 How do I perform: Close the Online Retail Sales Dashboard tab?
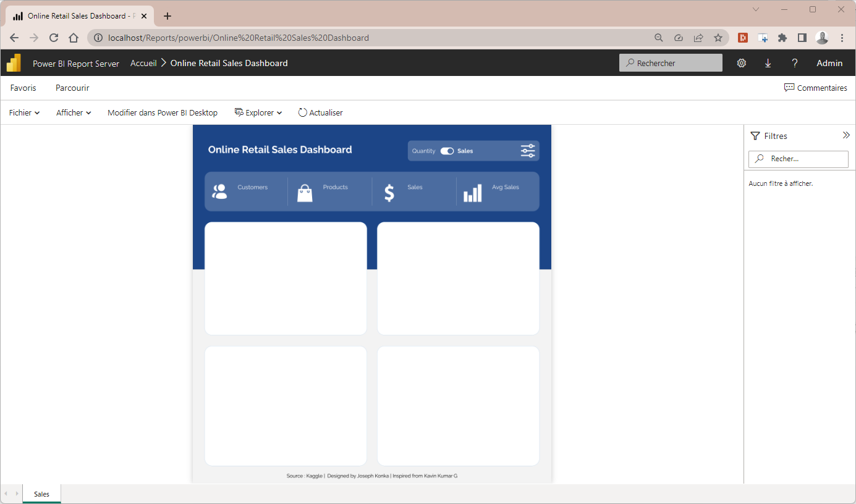coord(144,16)
